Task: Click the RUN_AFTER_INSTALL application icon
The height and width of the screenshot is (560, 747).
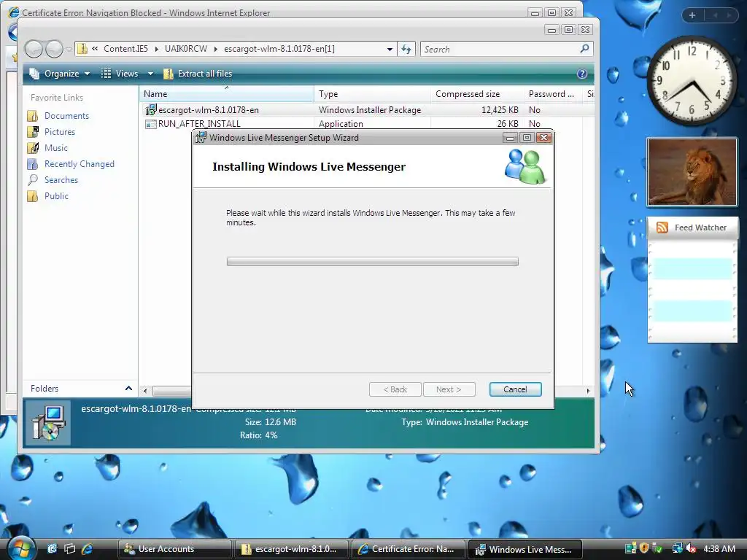Action: [150, 124]
